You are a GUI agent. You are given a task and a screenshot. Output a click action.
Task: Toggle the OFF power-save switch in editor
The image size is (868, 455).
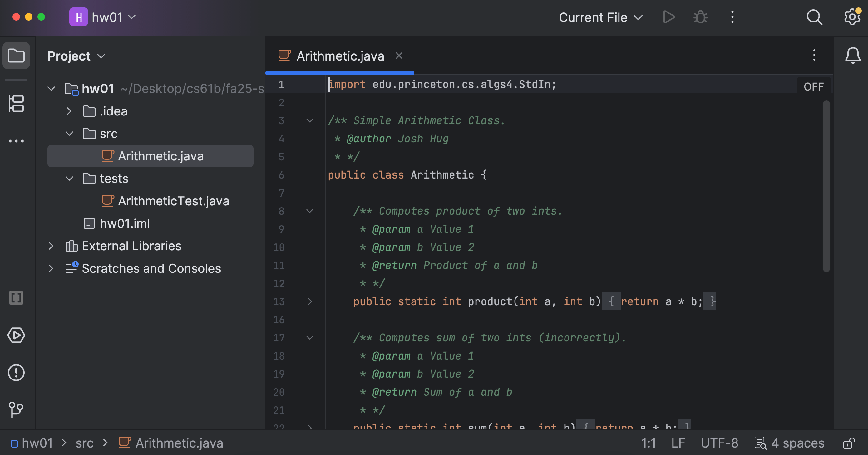point(813,86)
